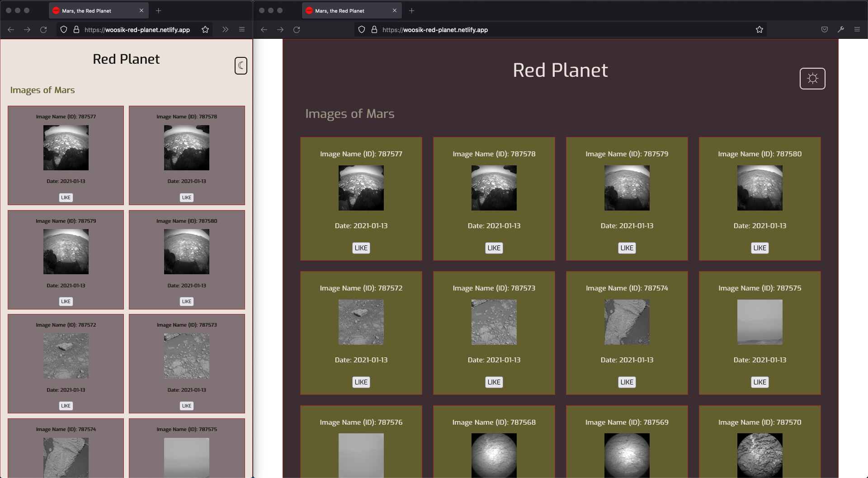Reload page in right browser window
This screenshot has height=478, width=868.
click(297, 30)
